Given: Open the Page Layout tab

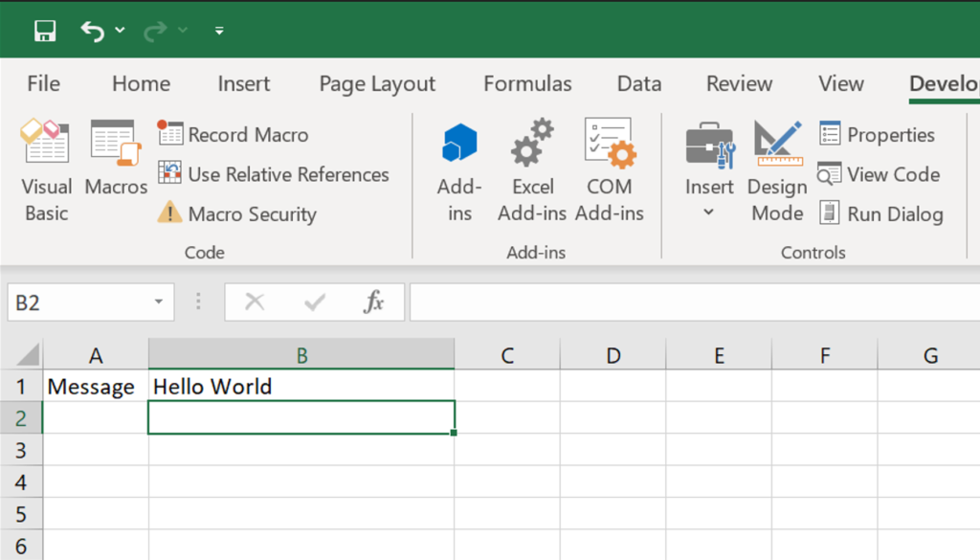Looking at the screenshot, I should coord(377,83).
